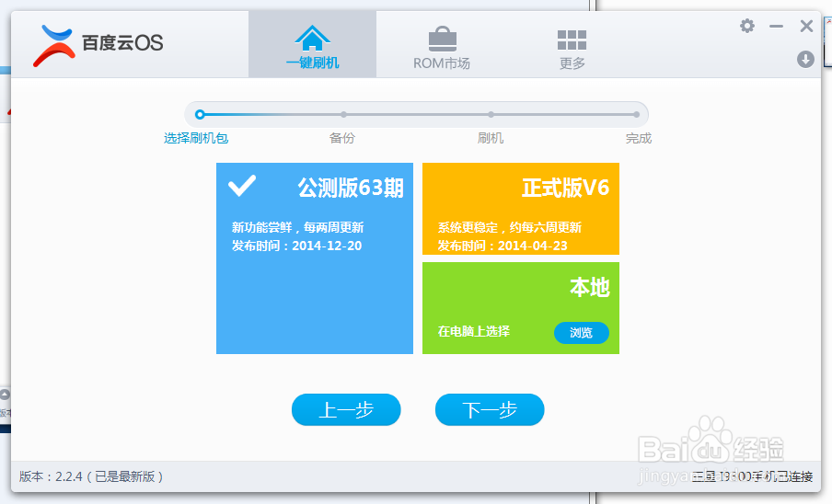832x504 pixels.
Task: Click the 选择刷机包 progress step marker
Action: coord(200,114)
